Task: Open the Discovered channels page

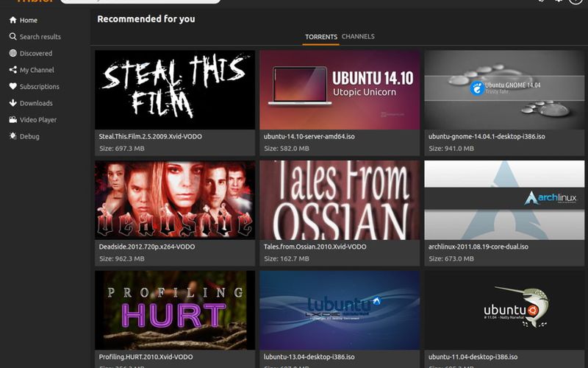Action: point(31,53)
